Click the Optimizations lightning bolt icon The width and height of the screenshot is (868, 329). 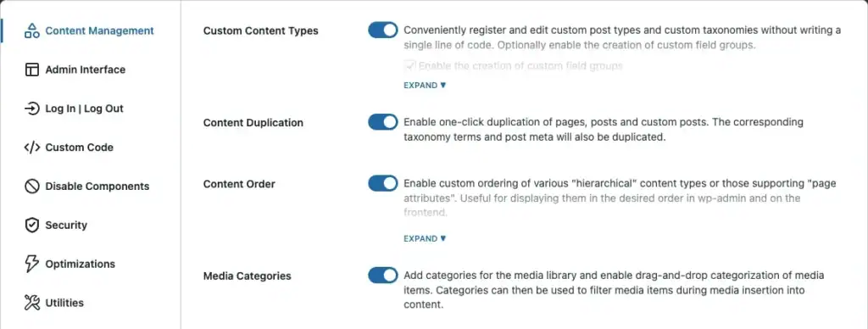pos(32,265)
